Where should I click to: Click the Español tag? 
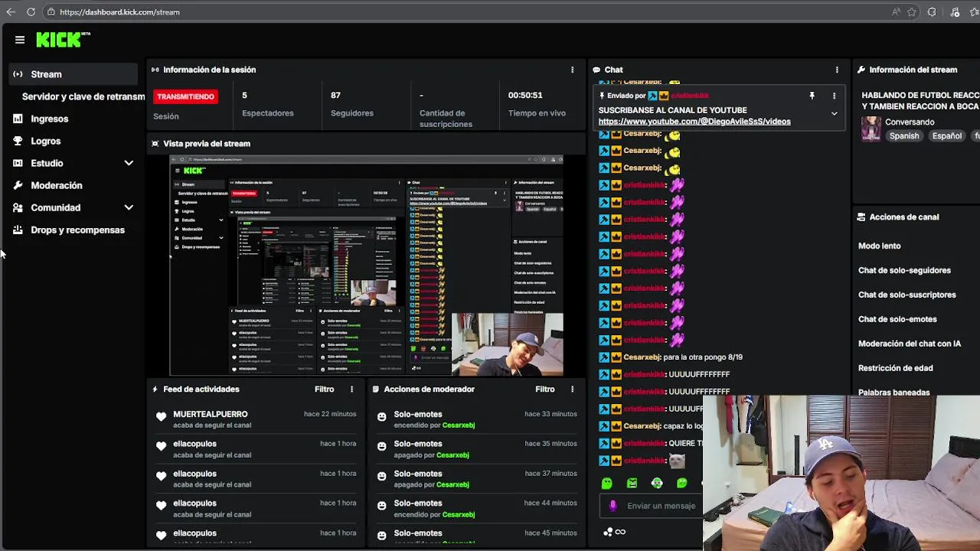[x=946, y=136]
